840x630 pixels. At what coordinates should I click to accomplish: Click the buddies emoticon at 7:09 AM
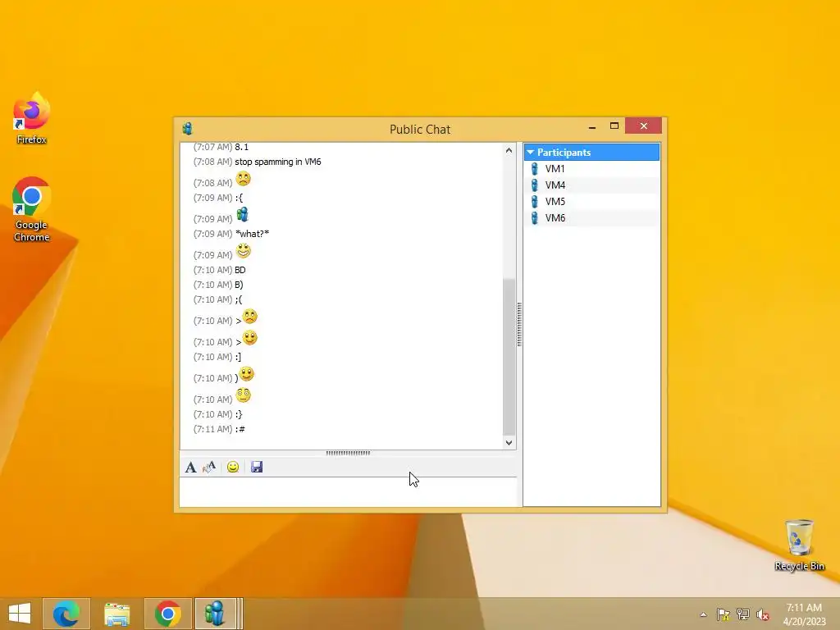243,214
